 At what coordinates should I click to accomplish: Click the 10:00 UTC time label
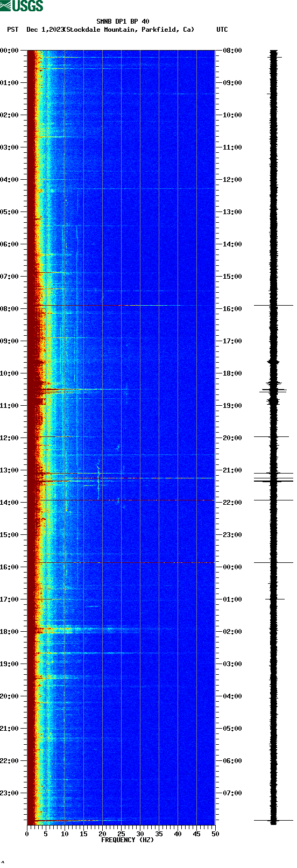232,115
